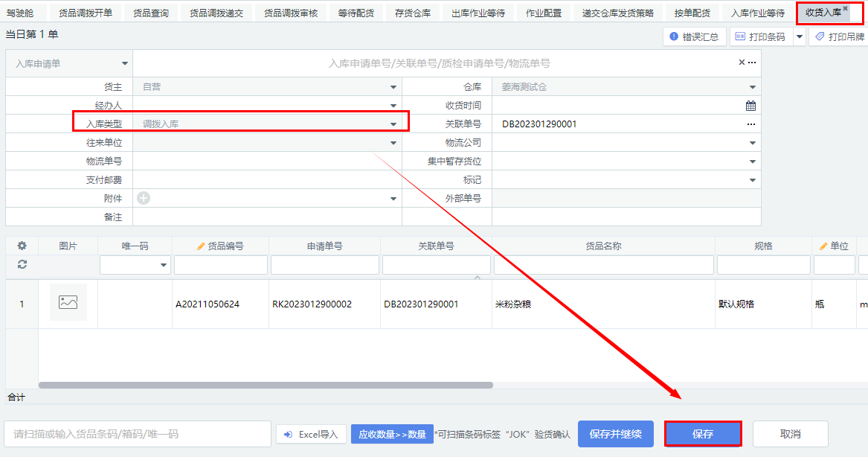Expand the 打印条码 dropdown arrow
The height and width of the screenshot is (457, 868).
800,36
